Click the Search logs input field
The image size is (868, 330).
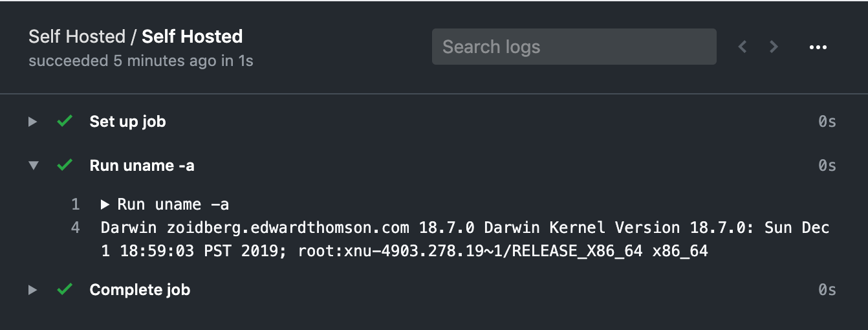[574, 47]
